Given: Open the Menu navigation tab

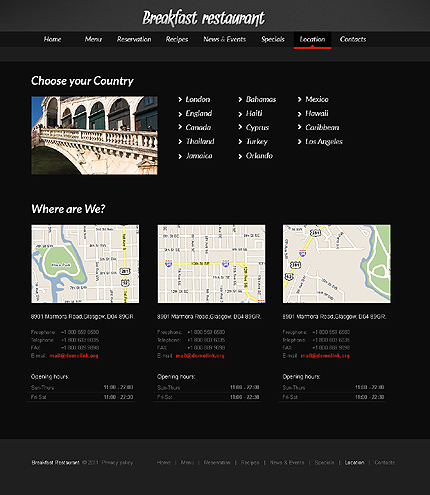Looking at the screenshot, I should [x=93, y=39].
